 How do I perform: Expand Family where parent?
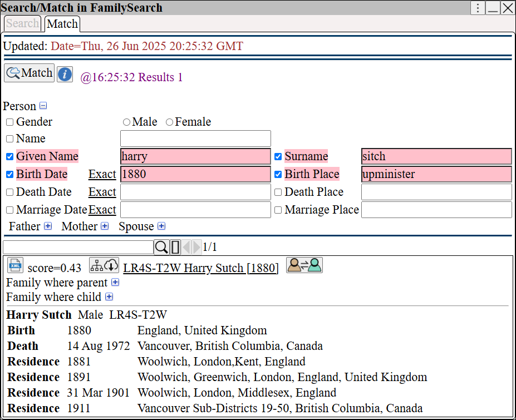115,282
